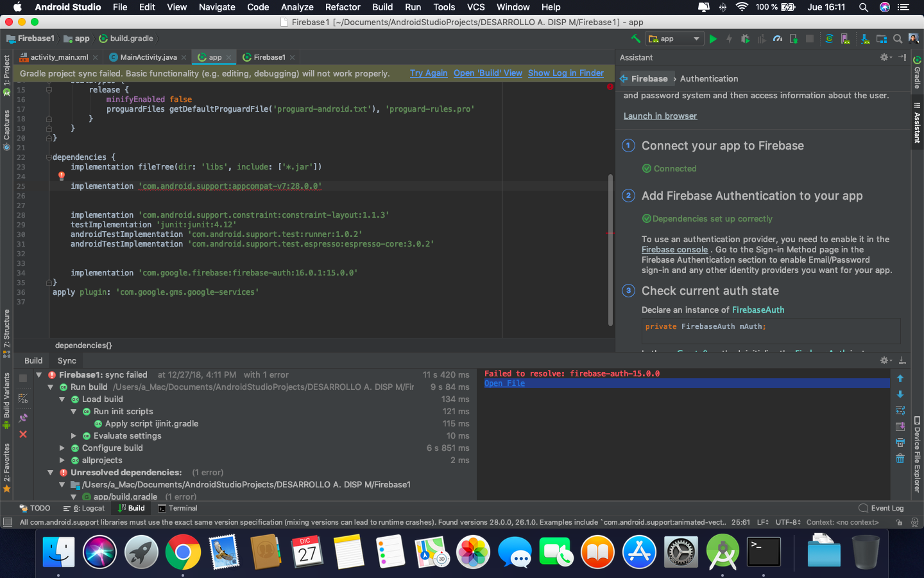
Task: Expand the Configure build node
Action: pyautogui.click(x=62, y=448)
